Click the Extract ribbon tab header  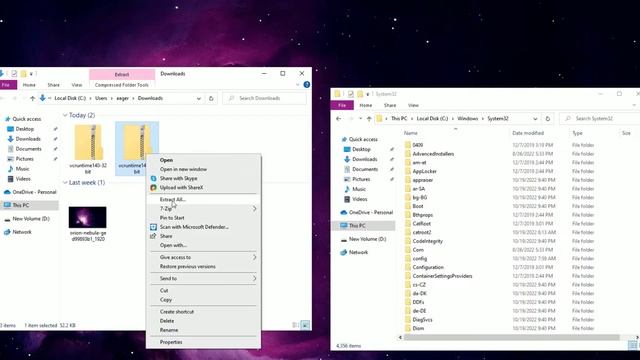[122, 74]
